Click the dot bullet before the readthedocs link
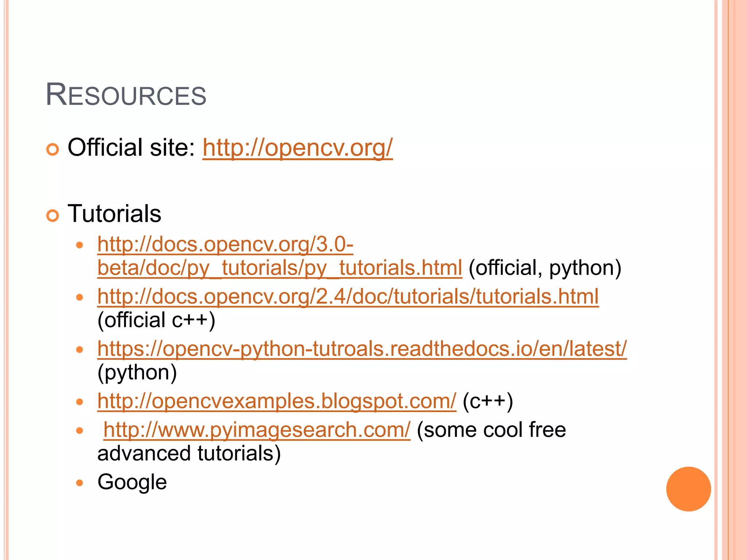This screenshot has height=560, width=747. click(x=80, y=350)
